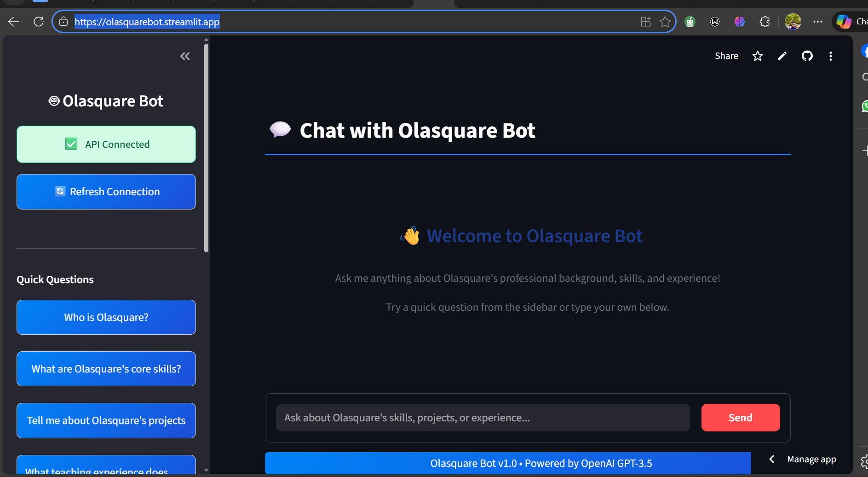Click the checkmark inside API Connected badge

[x=71, y=144]
